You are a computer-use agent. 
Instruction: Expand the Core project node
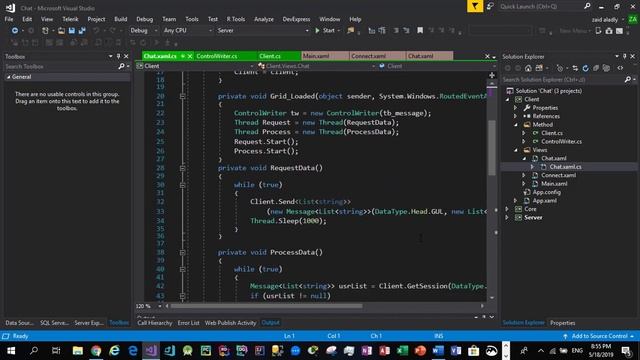(x=507, y=209)
